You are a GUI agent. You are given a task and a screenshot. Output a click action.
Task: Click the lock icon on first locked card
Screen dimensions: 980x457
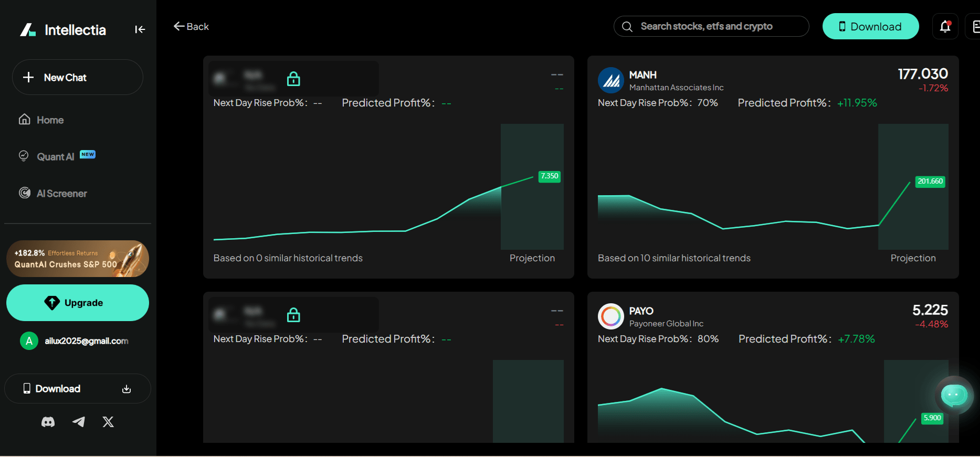[x=293, y=79]
